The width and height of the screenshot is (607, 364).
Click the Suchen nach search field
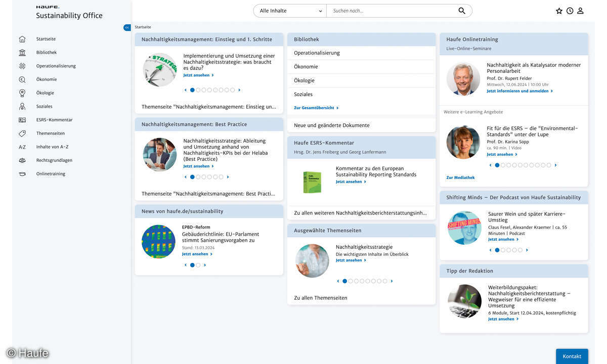pyautogui.click(x=392, y=11)
